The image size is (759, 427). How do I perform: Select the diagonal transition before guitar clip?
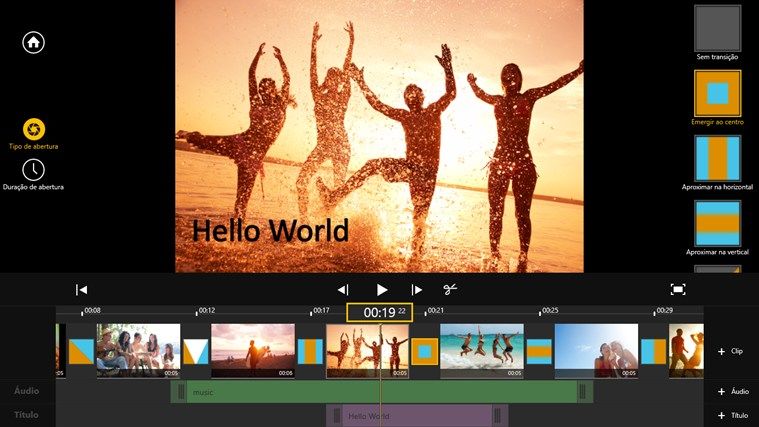pyautogui.click(x=81, y=351)
